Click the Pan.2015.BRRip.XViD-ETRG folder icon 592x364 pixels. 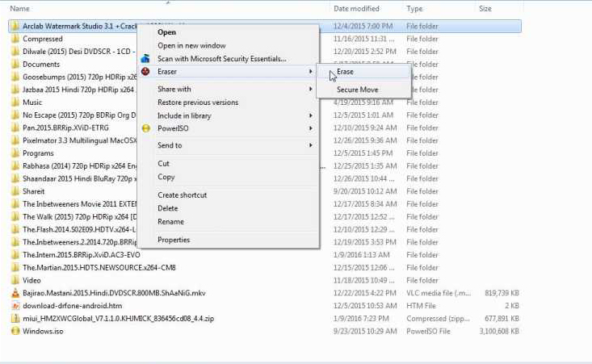tap(15, 128)
